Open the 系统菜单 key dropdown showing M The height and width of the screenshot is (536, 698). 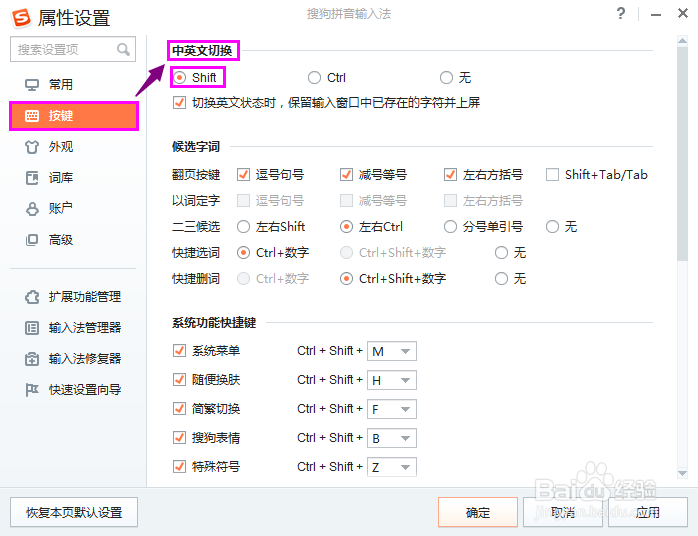point(392,351)
